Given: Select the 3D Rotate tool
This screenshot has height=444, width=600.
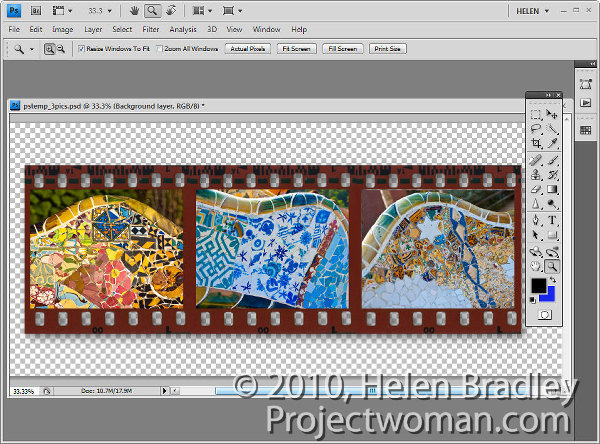Looking at the screenshot, I should [x=536, y=252].
